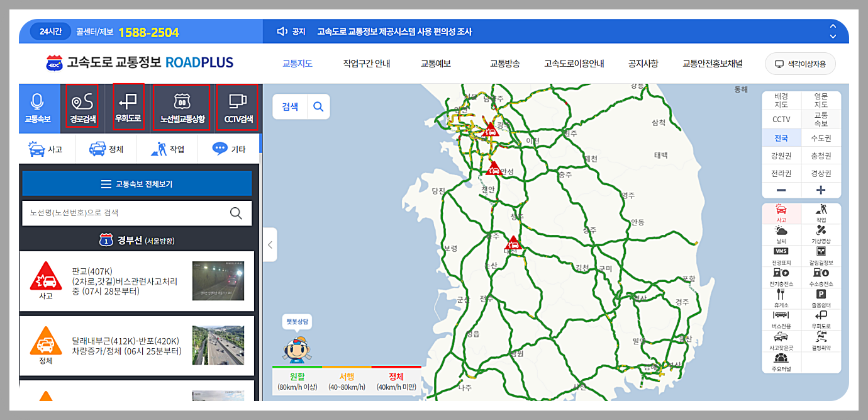868x420 pixels.
Task: Show 주요터널 major tunnels layer
Action: pyautogui.click(x=781, y=363)
